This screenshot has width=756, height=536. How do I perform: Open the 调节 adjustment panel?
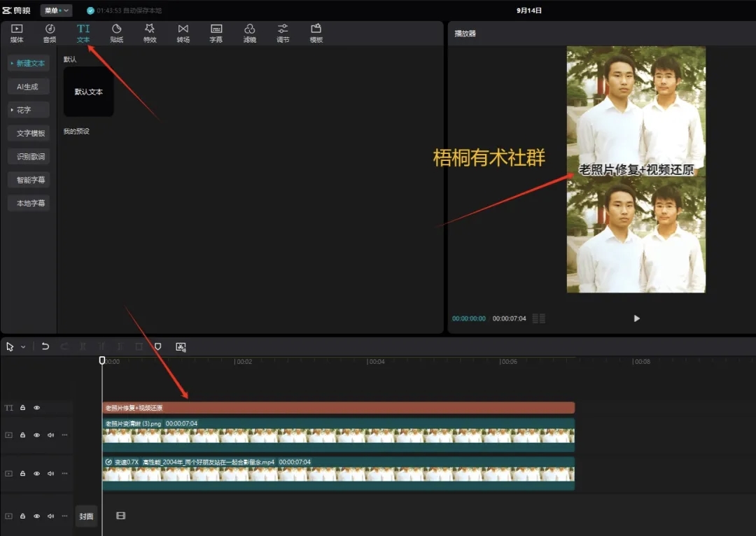point(283,33)
